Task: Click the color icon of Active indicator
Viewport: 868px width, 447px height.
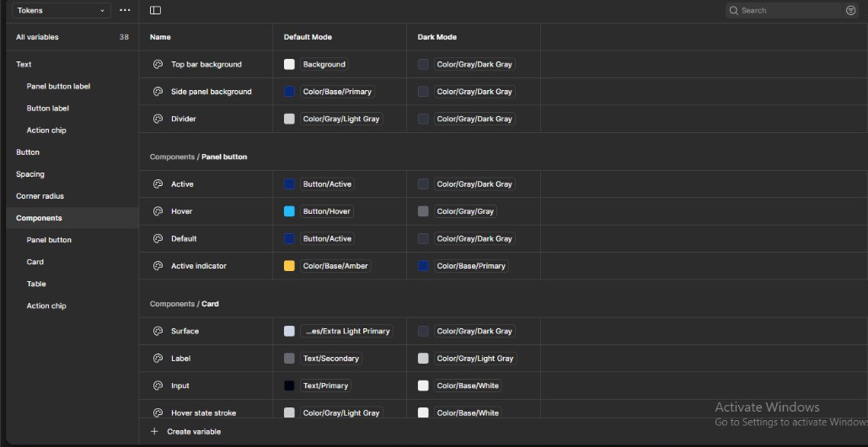Action: [158, 266]
